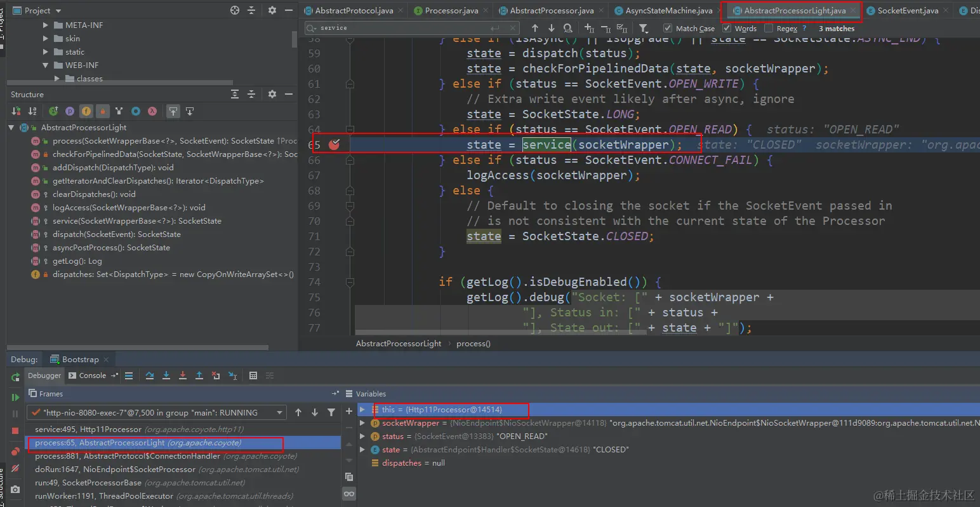Expand all nodes in Structure panel
Viewport: 980px width, 507px height.
(x=235, y=94)
